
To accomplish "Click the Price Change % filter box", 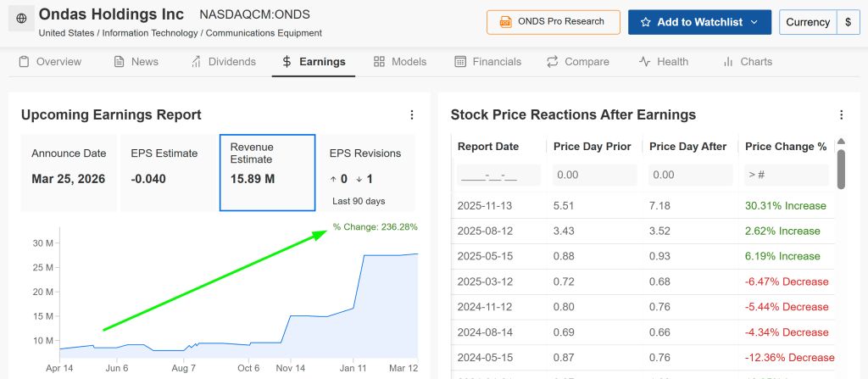I will (x=786, y=175).
